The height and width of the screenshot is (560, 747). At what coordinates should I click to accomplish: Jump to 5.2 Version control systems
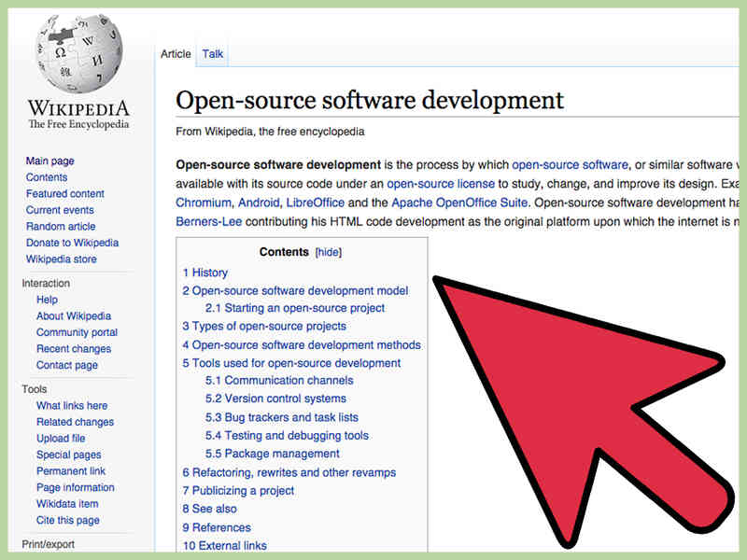pyautogui.click(x=275, y=399)
